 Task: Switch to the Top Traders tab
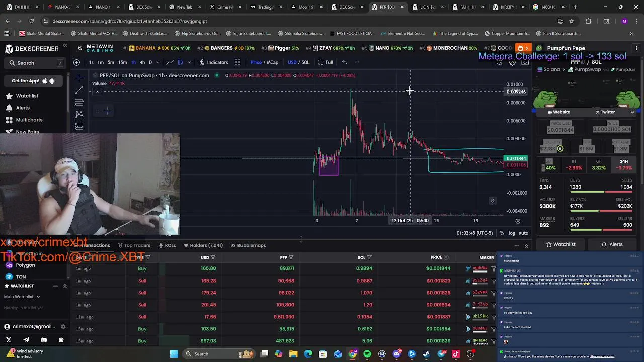pos(134,245)
